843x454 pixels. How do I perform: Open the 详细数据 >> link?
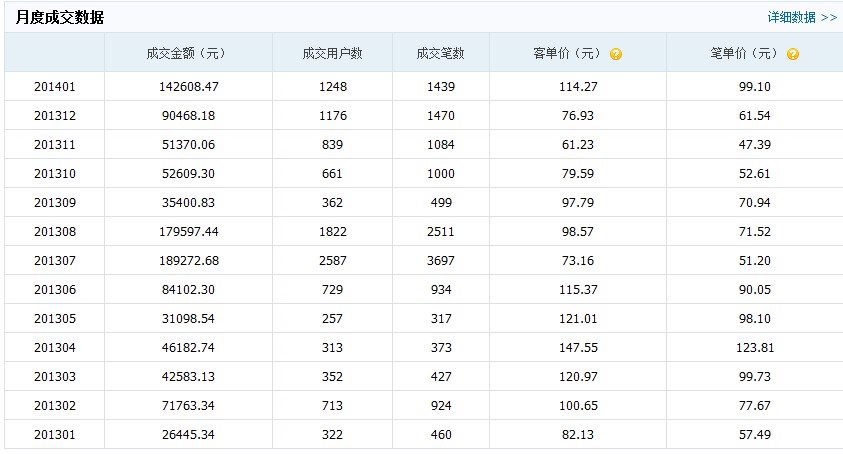click(x=802, y=17)
